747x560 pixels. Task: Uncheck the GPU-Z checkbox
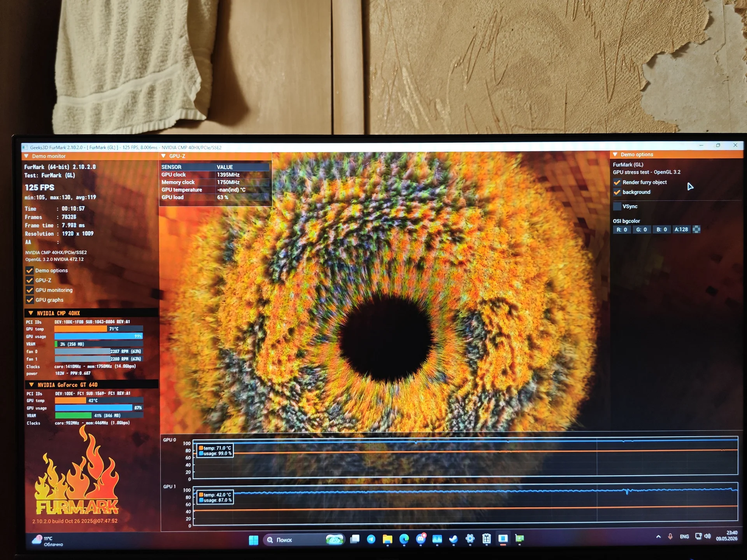[30, 280]
